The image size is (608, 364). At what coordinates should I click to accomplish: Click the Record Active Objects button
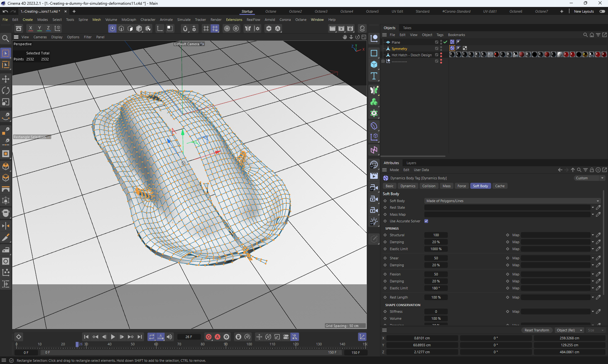pos(209,337)
